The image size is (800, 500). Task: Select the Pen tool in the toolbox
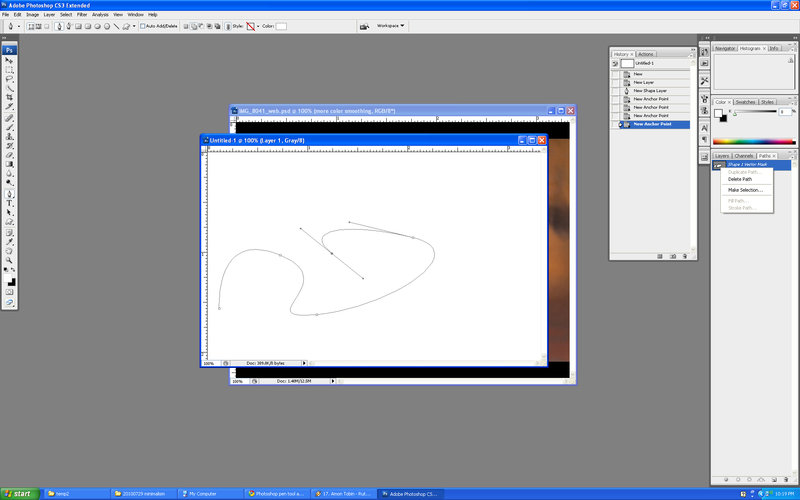click(x=9, y=194)
